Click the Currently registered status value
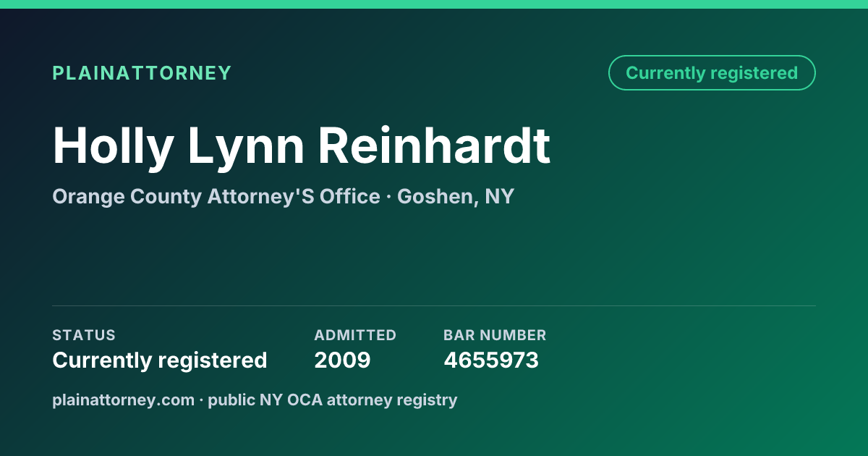The height and width of the screenshot is (456, 868). (x=160, y=360)
